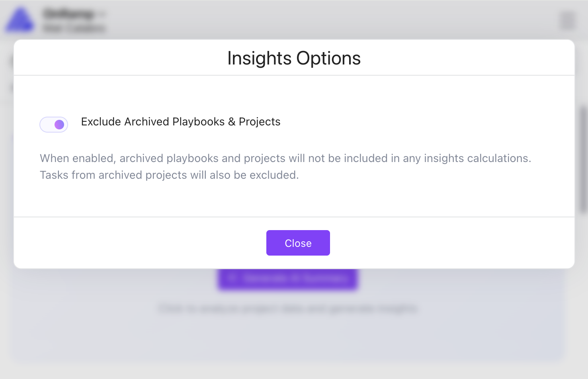Click the Insights Options dialog title
Image resolution: width=588 pixels, height=379 pixels.
294,58
